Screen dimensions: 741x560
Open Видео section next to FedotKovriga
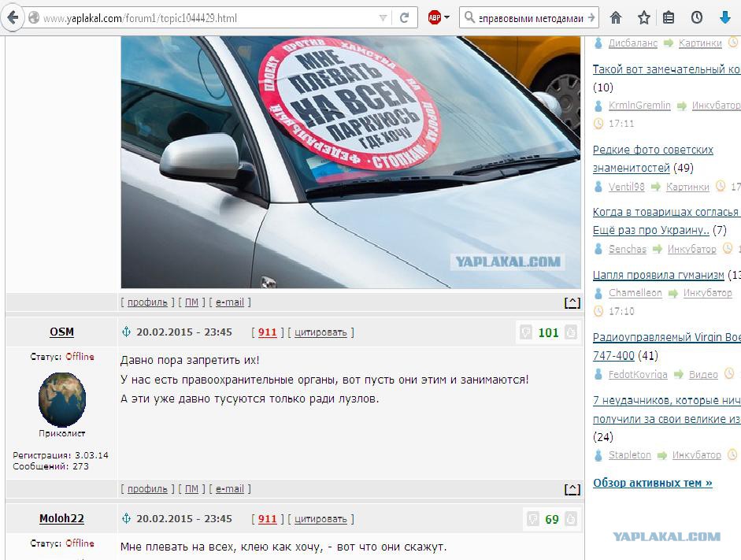tap(703, 375)
